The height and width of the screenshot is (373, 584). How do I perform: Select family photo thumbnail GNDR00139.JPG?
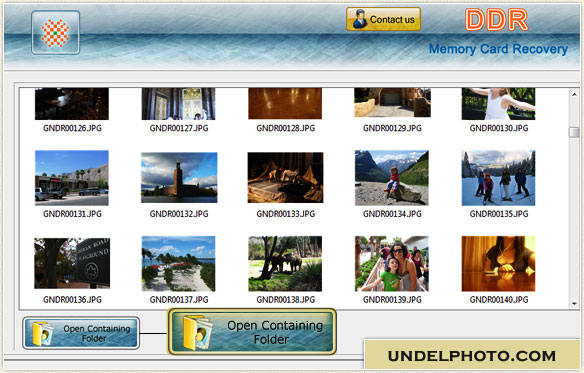392,263
